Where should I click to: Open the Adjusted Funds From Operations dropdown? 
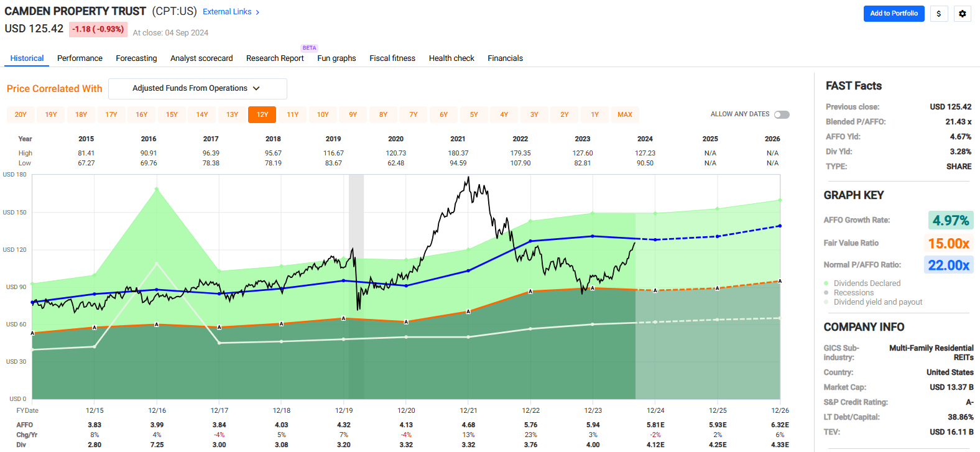pos(198,88)
